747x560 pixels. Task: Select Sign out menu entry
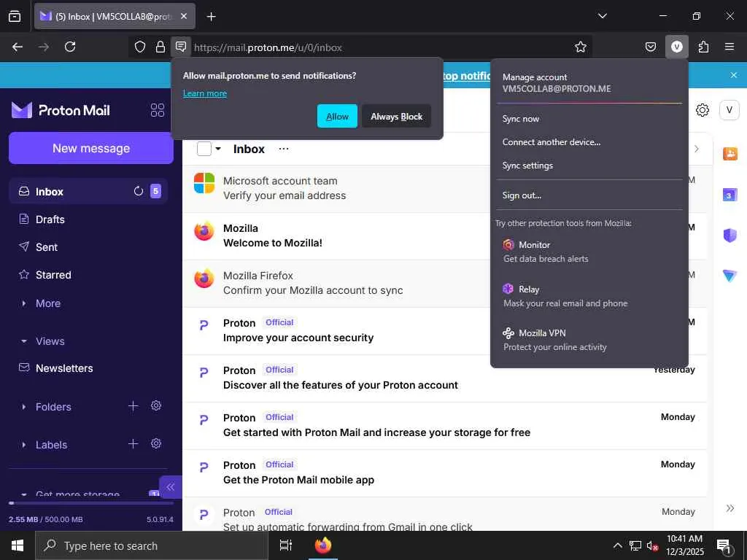(x=589, y=195)
